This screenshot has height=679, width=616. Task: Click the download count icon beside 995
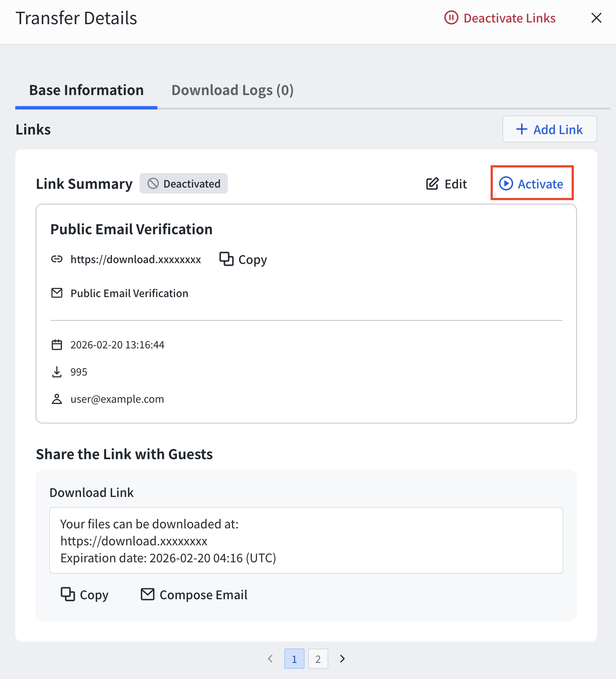tap(57, 372)
